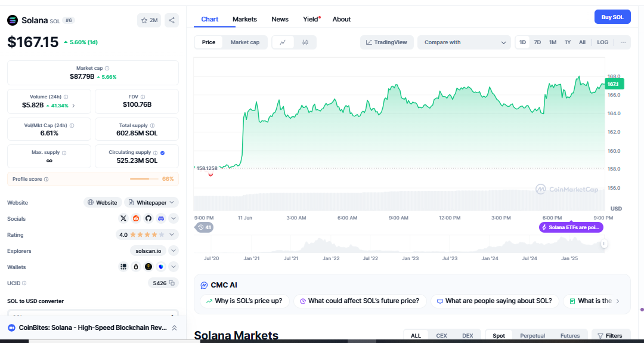Add Solana to watchlist star button
Viewport: 644px width, 343px height.
(149, 20)
